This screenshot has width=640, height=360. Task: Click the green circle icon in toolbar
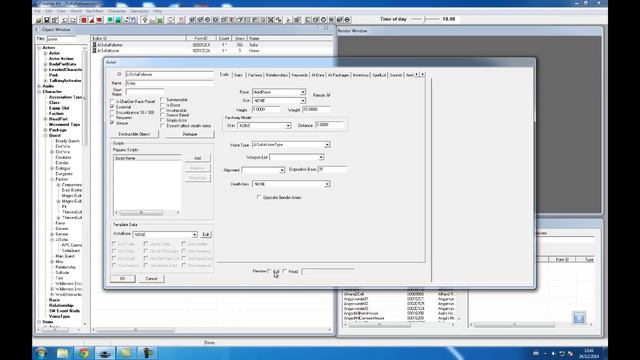(x=110, y=20)
